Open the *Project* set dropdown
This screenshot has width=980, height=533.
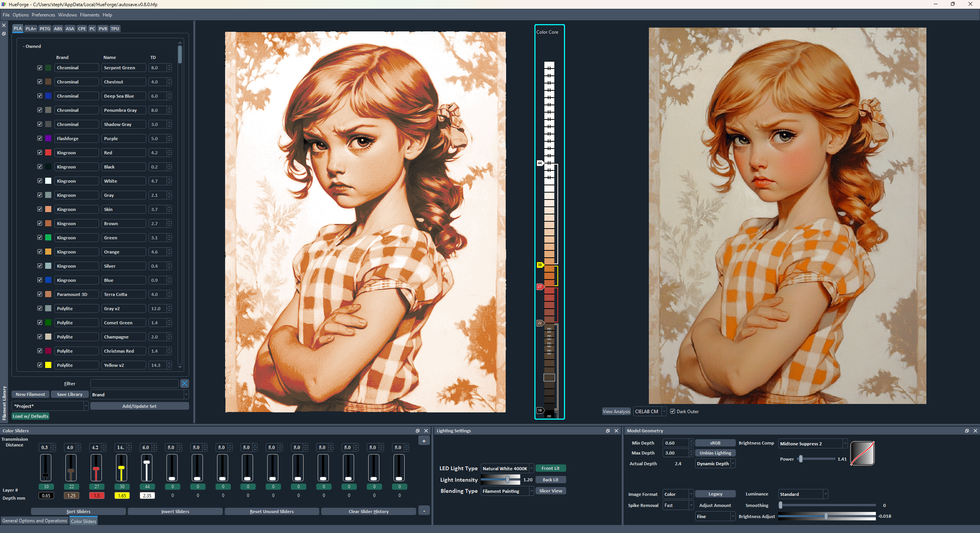(x=50, y=406)
